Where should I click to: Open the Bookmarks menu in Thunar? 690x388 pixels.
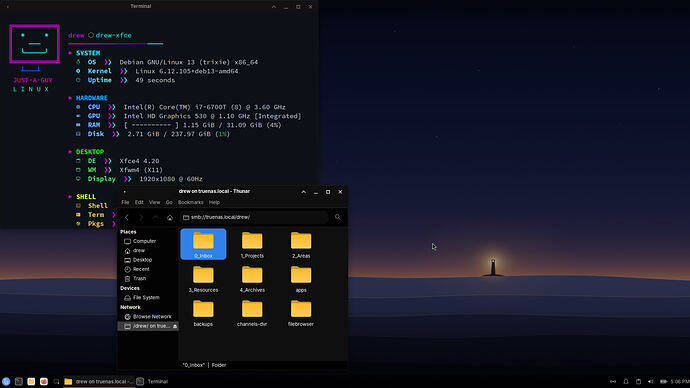[191, 202]
